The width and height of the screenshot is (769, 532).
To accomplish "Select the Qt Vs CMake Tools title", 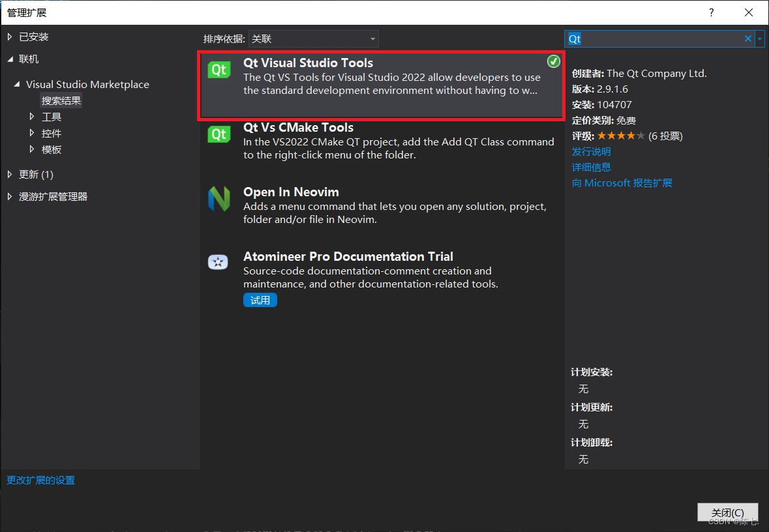I will 298,128.
